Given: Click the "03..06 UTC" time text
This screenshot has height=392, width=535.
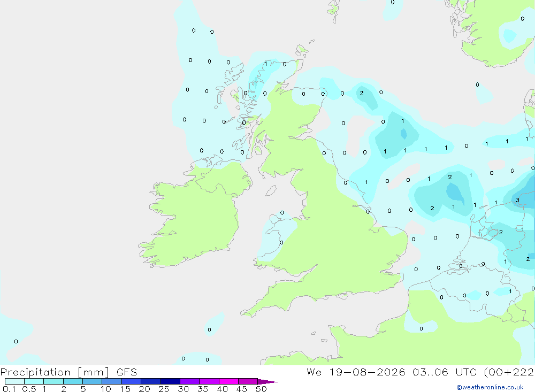Looking at the screenshot, I should [x=444, y=372].
